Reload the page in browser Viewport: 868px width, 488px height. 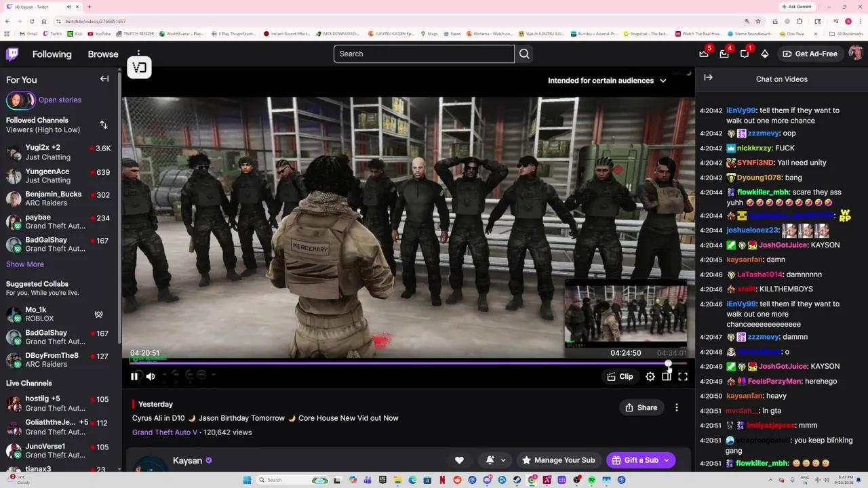[x=32, y=21]
